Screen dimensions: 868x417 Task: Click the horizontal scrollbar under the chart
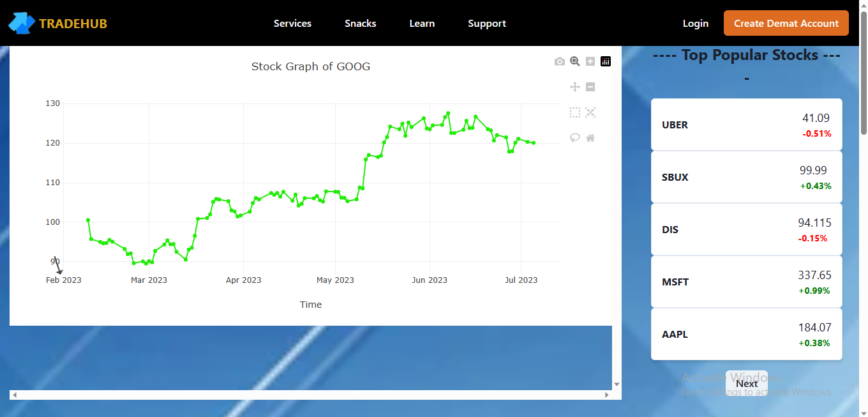coord(311,395)
